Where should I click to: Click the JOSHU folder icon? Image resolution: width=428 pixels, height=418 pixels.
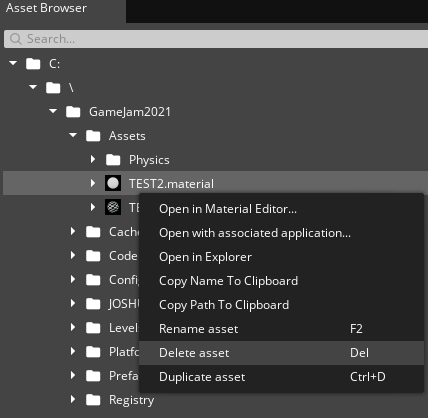coord(93,304)
